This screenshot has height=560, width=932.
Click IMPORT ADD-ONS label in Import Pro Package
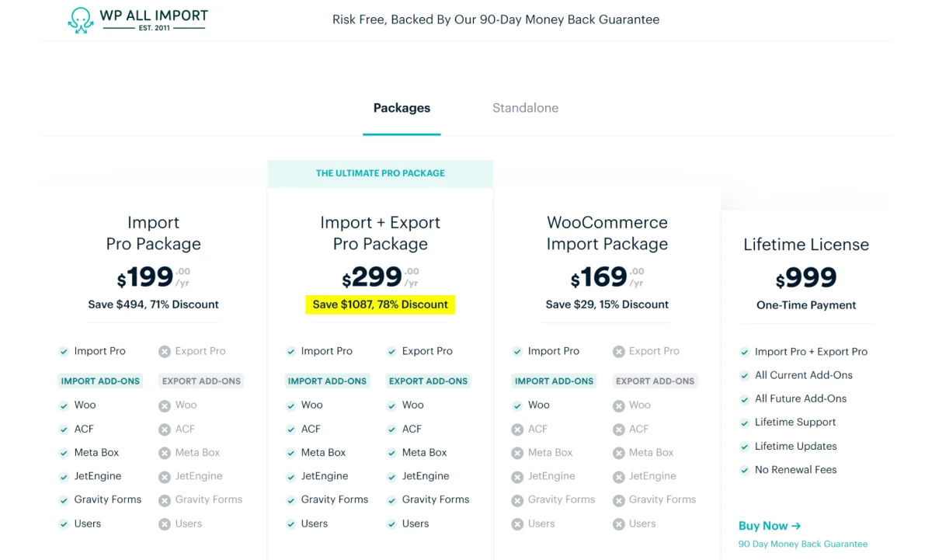click(x=100, y=381)
